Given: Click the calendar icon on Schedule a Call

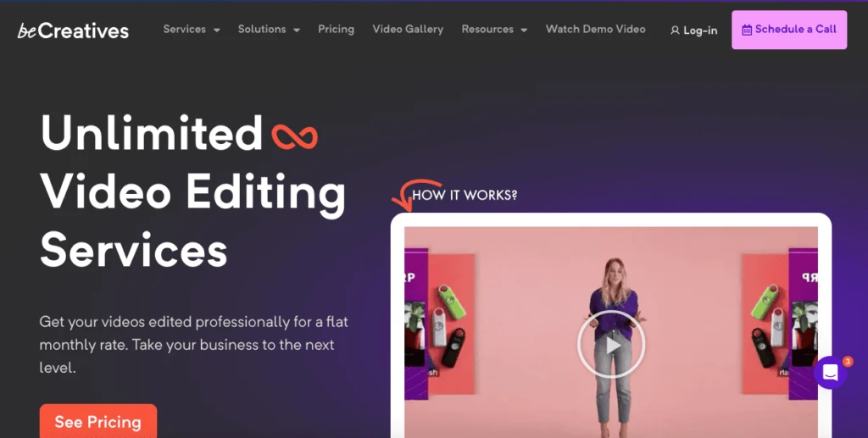Looking at the screenshot, I should [x=747, y=30].
